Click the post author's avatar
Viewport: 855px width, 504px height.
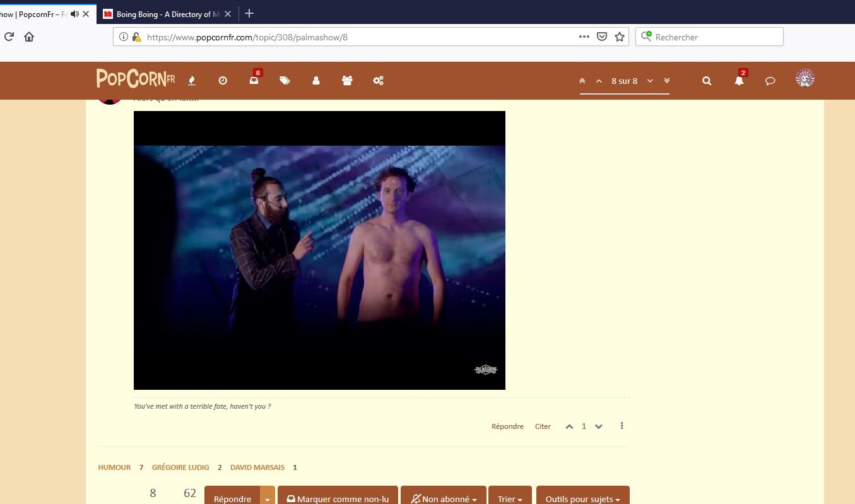110,101
